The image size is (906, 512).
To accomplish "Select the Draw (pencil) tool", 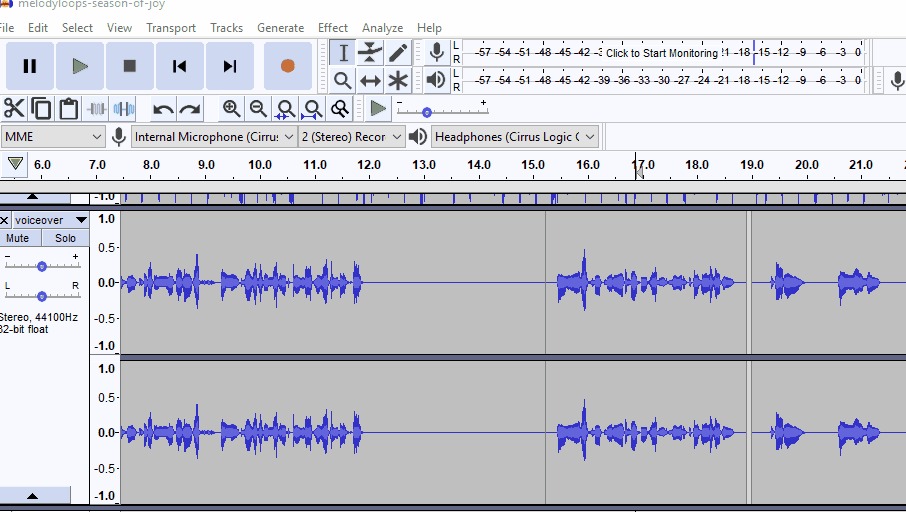I will point(398,53).
